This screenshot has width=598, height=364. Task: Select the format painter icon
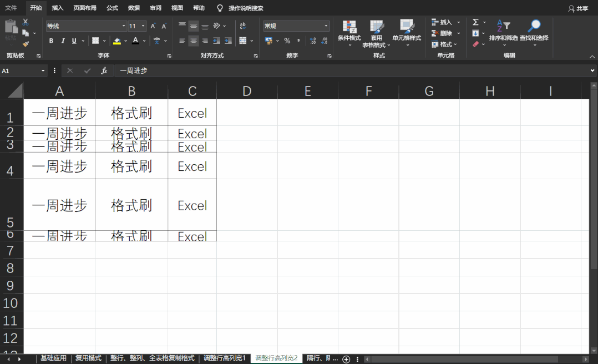pos(25,44)
